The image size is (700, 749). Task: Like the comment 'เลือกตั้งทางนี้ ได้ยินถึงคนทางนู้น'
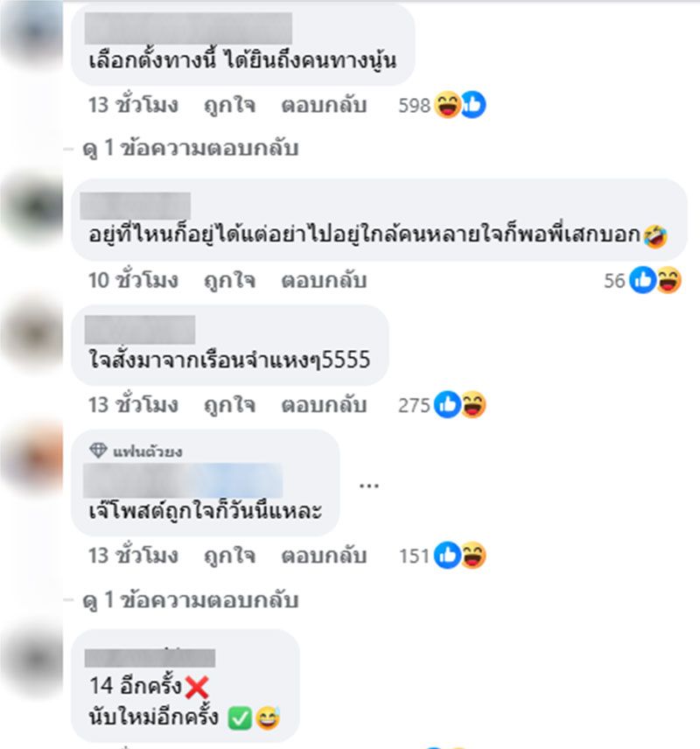coord(229,106)
